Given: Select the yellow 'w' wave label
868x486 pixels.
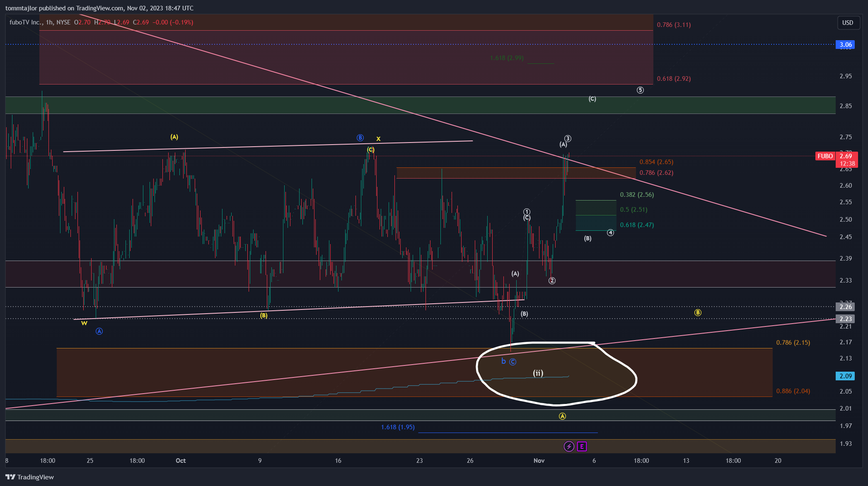Looking at the screenshot, I should point(84,323).
